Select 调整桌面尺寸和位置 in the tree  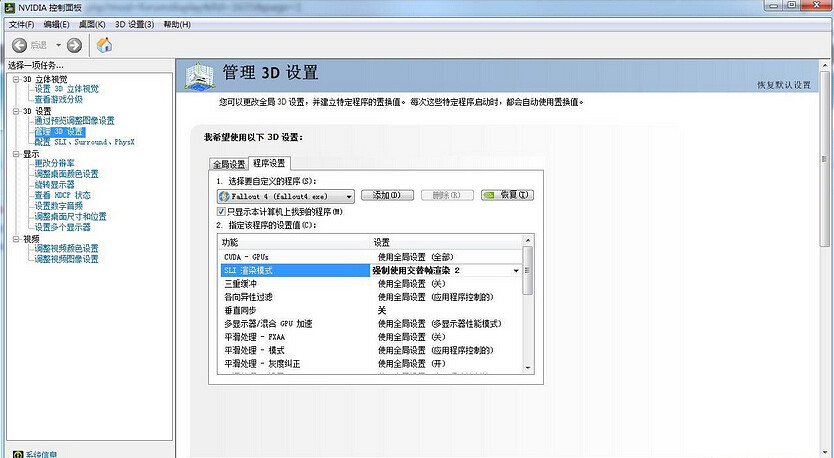(71, 216)
